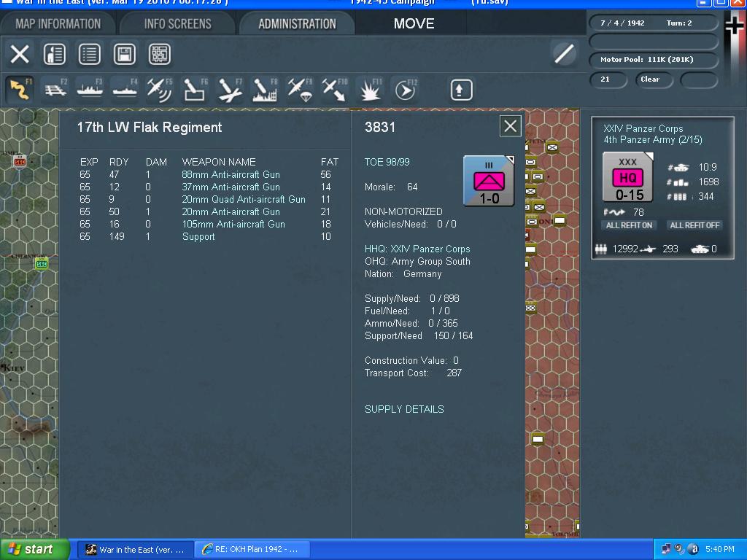The height and width of the screenshot is (560, 747).
Task: Click 37mm Anti-aircraft Gun weapon name
Action: pos(231,187)
